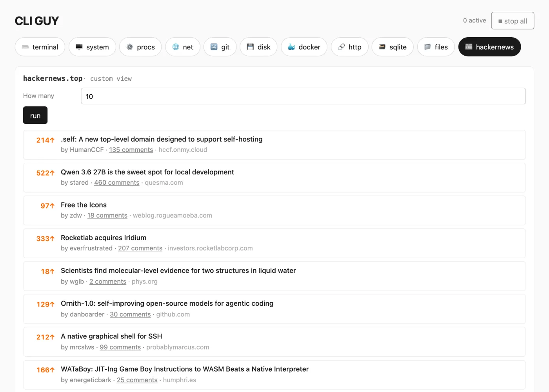Image resolution: width=549 pixels, height=392 pixels.
Task: Click the disk floppy icon
Action: (250, 47)
